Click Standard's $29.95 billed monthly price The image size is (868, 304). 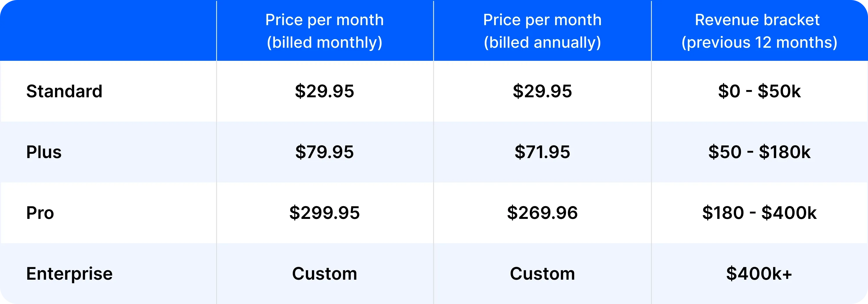(325, 91)
